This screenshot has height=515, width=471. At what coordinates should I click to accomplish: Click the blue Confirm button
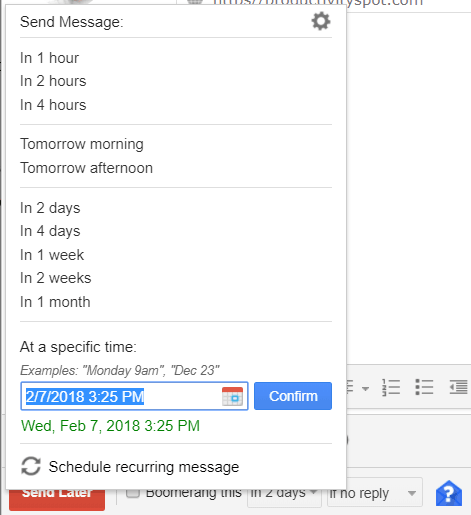[x=293, y=396]
